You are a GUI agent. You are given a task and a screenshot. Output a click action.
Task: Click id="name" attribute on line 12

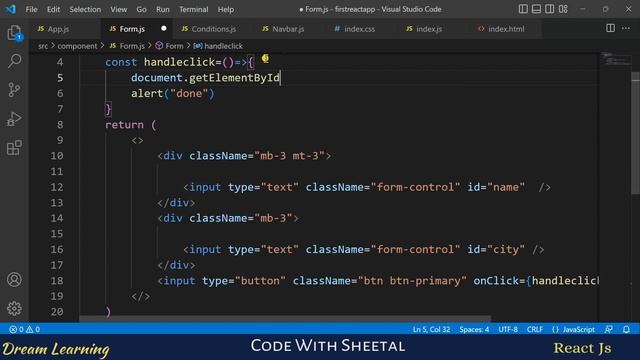pos(496,187)
